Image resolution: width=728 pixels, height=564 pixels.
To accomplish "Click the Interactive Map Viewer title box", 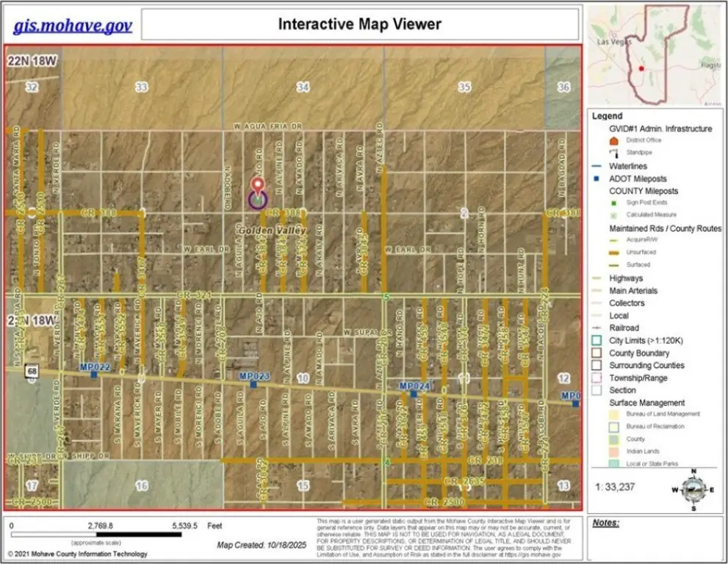I will tap(359, 24).
